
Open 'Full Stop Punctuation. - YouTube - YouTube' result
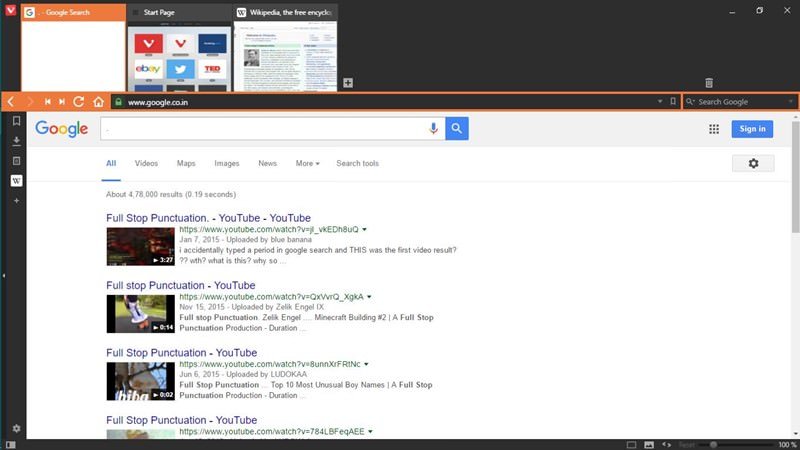pyautogui.click(x=208, y=218)
